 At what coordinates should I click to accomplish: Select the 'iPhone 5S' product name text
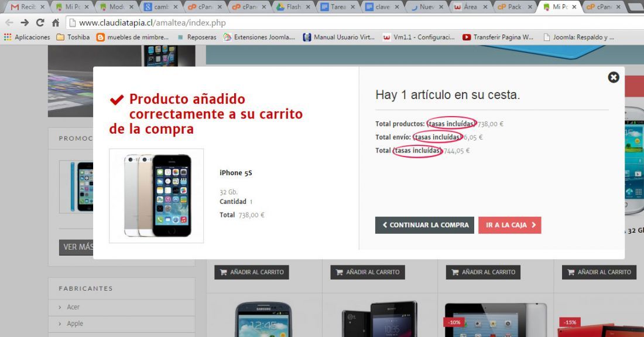(236, 173)
